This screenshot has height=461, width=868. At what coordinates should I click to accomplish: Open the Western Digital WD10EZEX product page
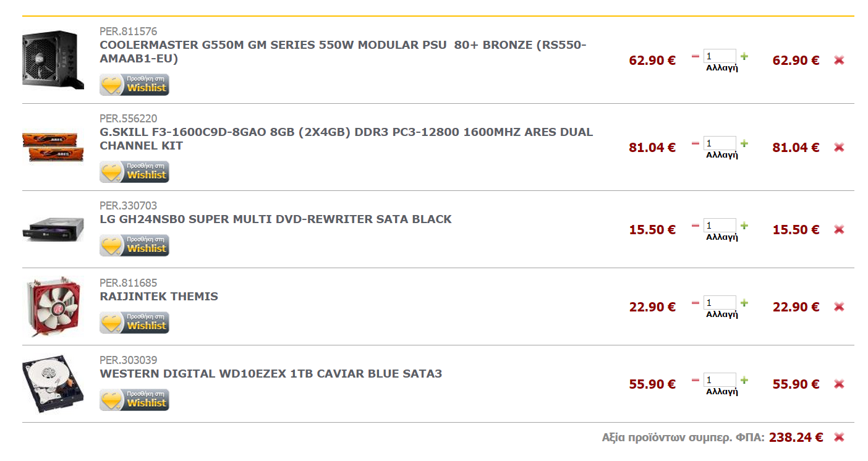[x=271, y=374]
